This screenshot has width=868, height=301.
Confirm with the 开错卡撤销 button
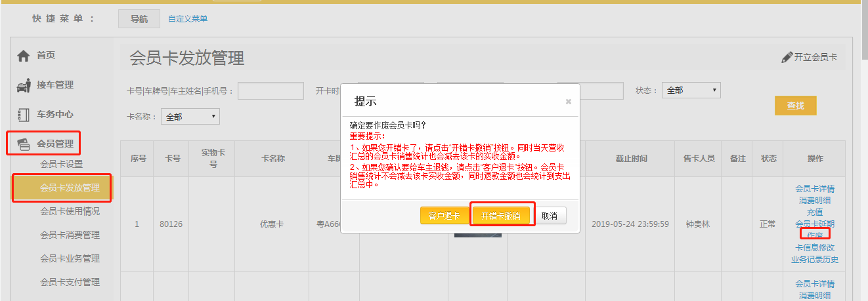point(500,216)
